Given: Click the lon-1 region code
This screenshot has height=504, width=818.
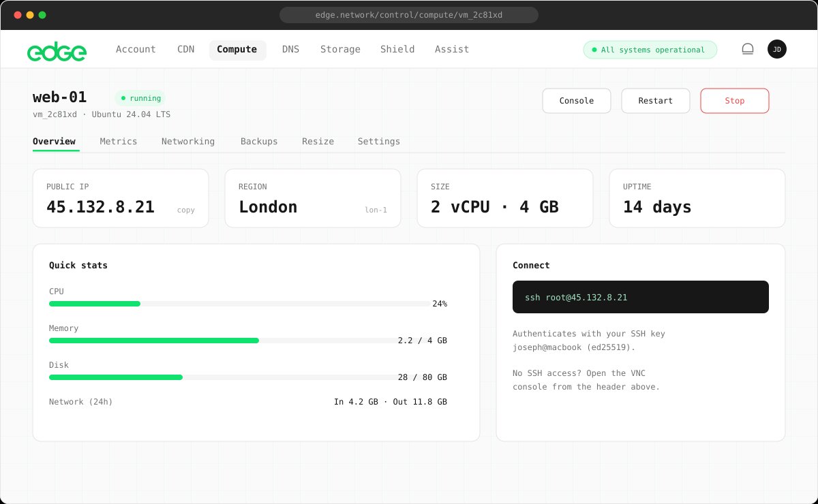Looking at the screenshot, I should point(376,210).
